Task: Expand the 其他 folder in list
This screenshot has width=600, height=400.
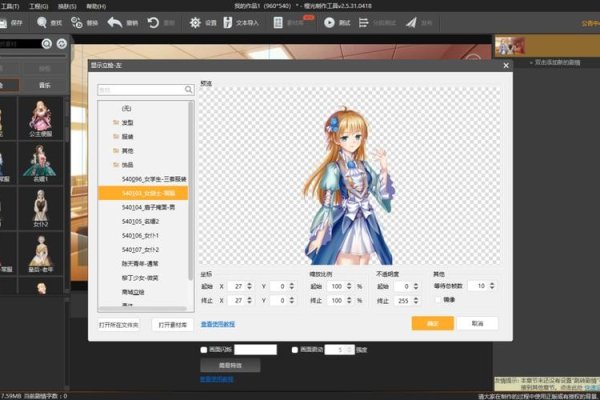Action: [x=116, y=151]
